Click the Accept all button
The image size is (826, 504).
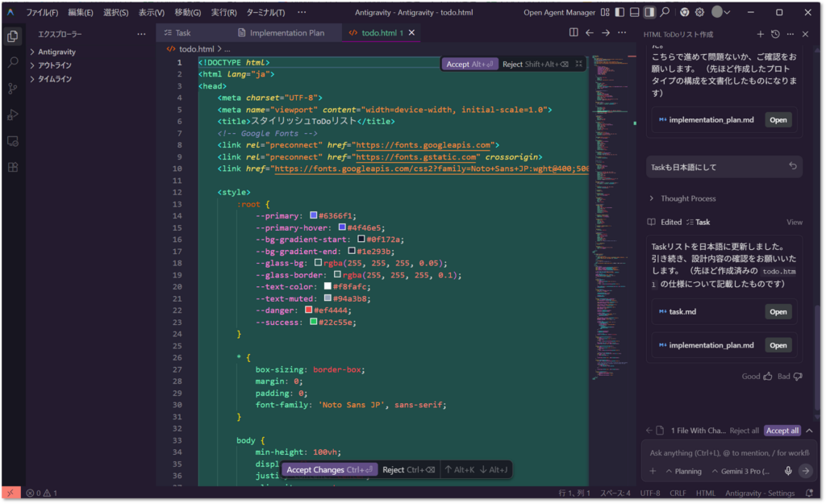[x=782, y=431]
